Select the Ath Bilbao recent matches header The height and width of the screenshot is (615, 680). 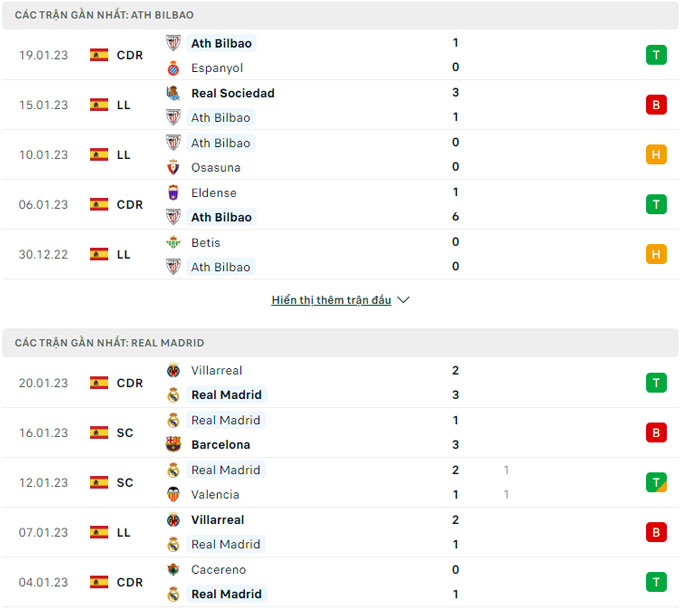pos(104,15)
